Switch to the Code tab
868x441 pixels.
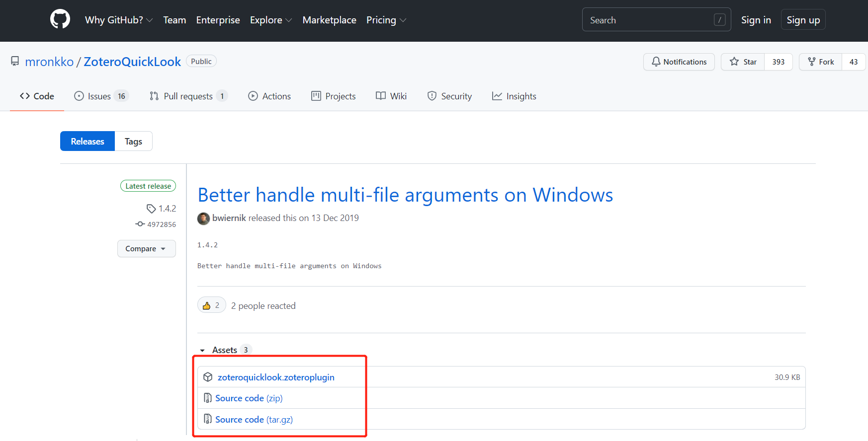[x=37, y=96]
